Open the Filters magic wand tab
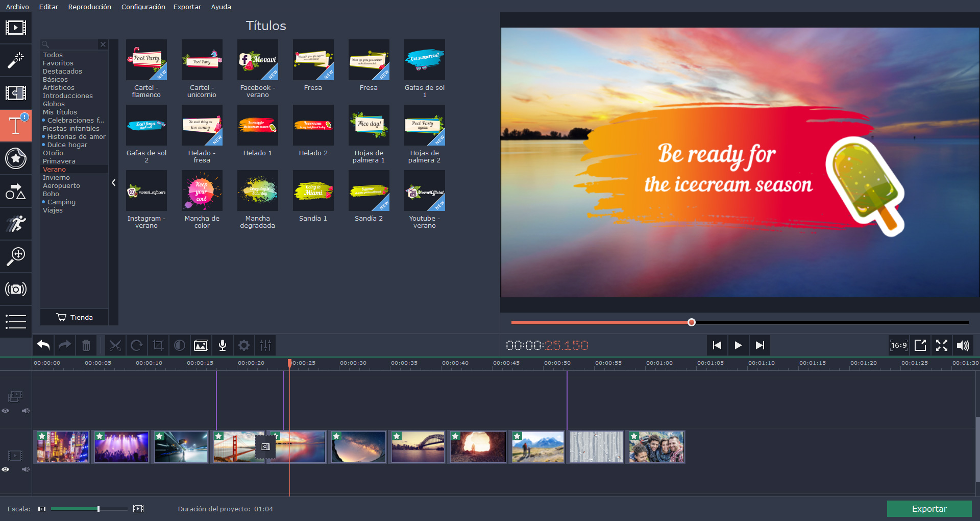Screen dimensions: 980x521 coord(15,60)
